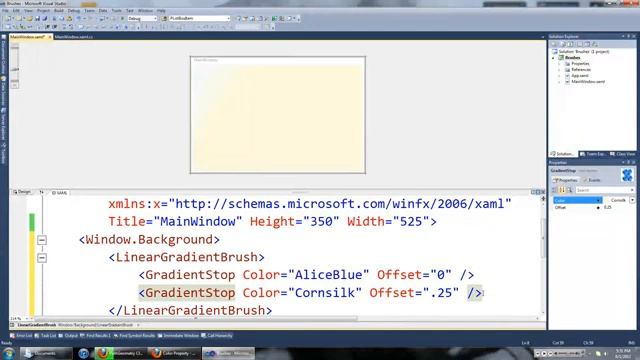Switch to the Class View panel tab

623,154
